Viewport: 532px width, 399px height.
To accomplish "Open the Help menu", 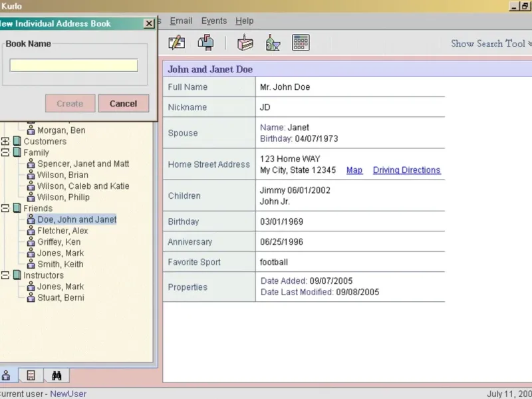I will (245, 21).
